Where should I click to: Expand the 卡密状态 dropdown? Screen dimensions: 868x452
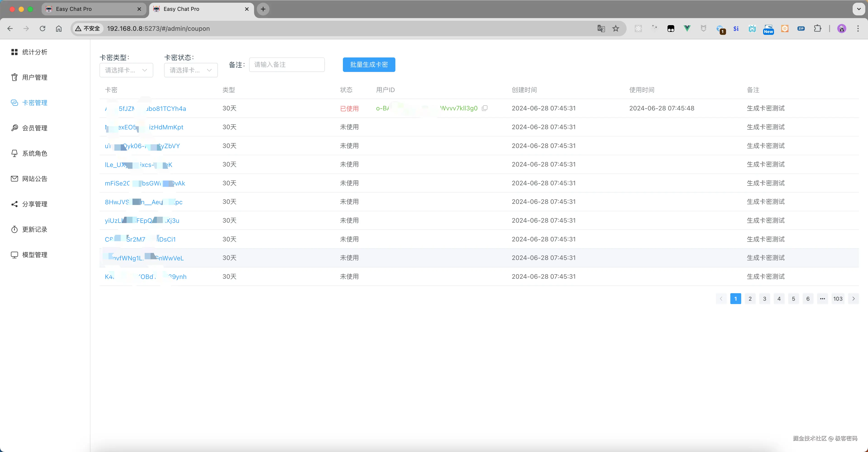[191, 70]
